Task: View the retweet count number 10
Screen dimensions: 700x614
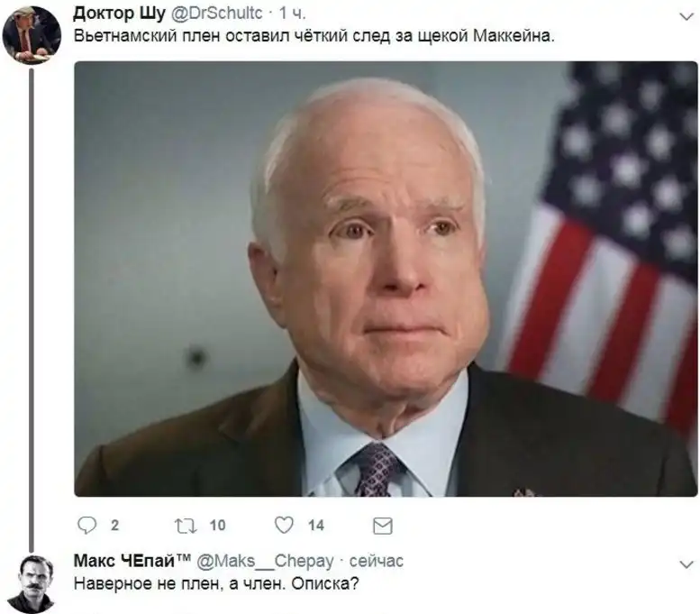Action: (217, 526)
